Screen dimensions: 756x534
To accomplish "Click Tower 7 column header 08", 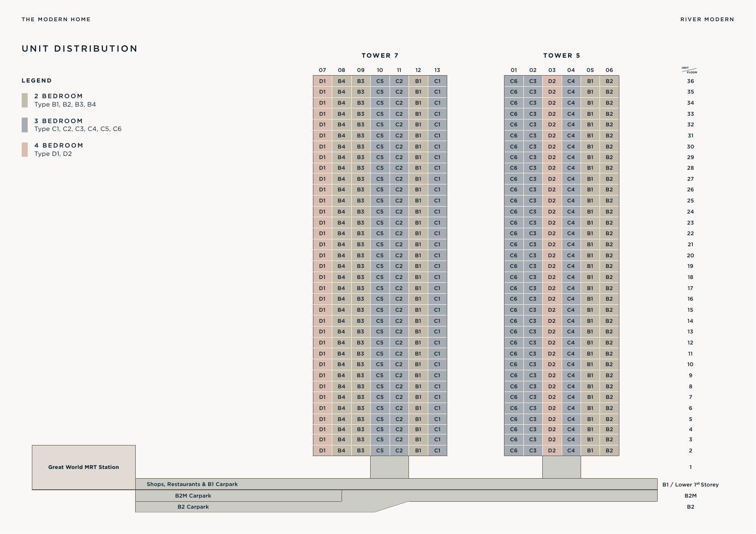I will (341, 70).
